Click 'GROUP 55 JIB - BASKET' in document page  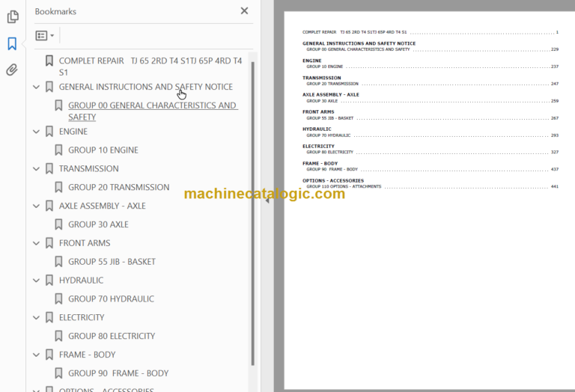(x=330, y=118)
